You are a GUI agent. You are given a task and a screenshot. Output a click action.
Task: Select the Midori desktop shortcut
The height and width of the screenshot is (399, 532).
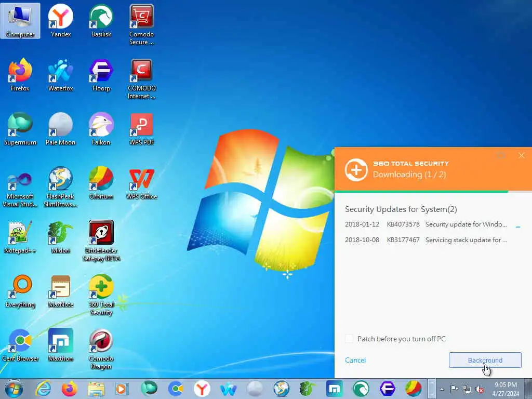point(61,237)
